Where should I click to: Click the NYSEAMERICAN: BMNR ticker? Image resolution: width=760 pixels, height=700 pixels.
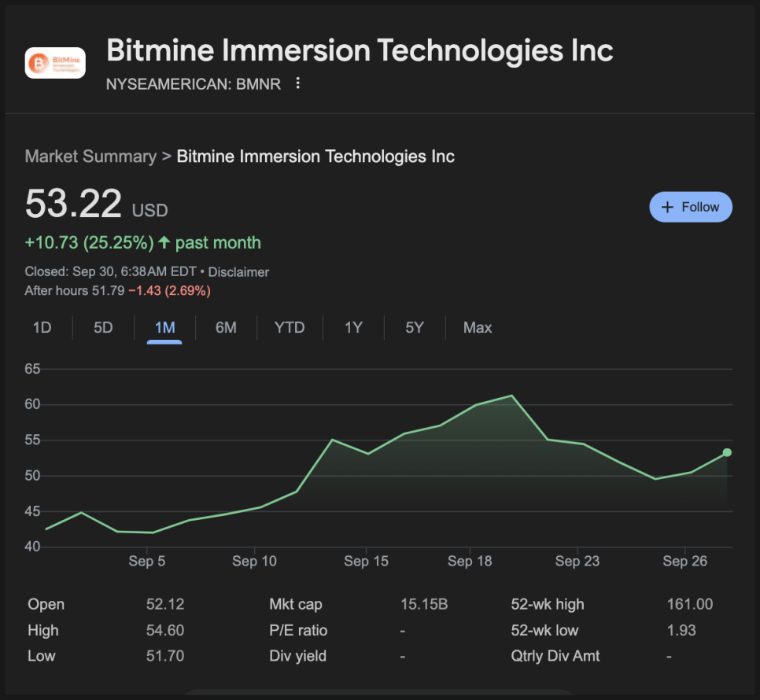194,84
